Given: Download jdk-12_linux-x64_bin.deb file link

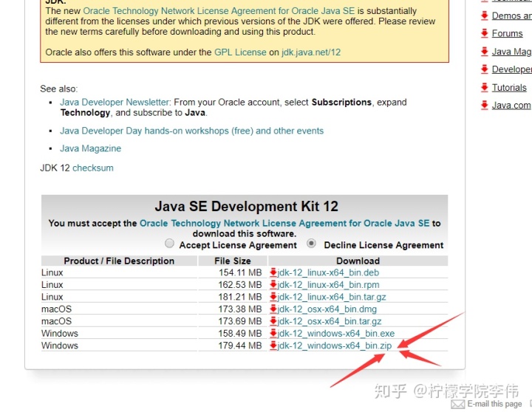Looking at the screenshot, I should pyautogui.click(x=328, y=272).
